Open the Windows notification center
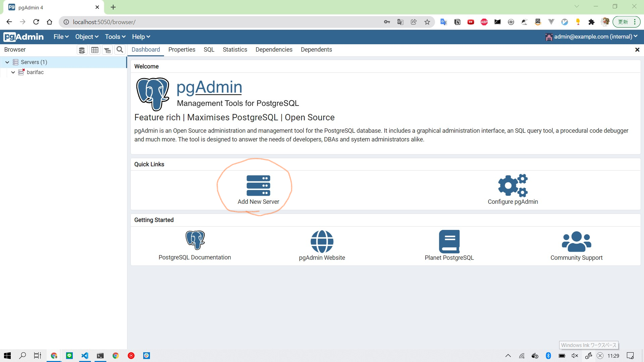 pos(630,356)
